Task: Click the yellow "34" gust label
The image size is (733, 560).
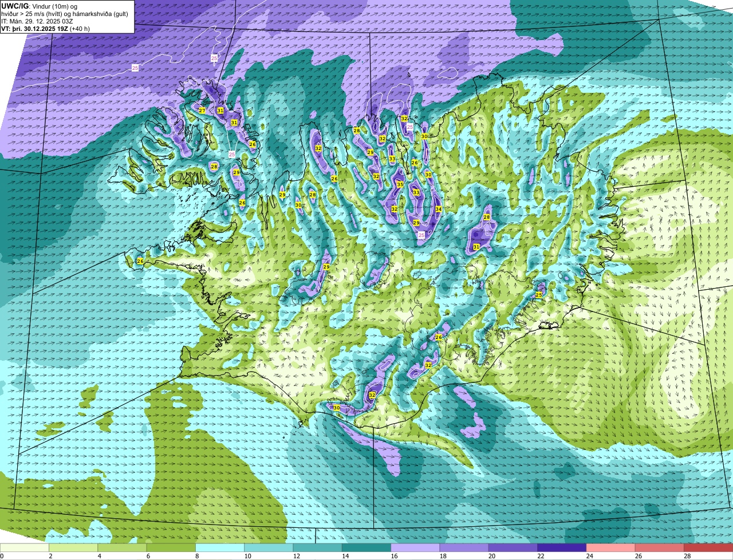Action: (438, 209)
